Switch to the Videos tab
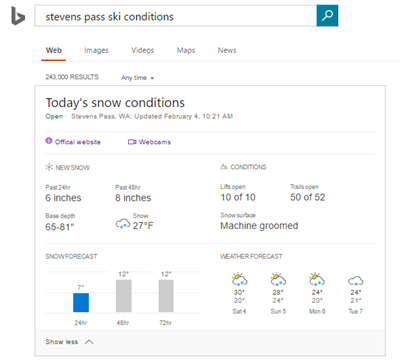Image resolution: width=400 pixels, height=363 pixels. pos(143,50)
